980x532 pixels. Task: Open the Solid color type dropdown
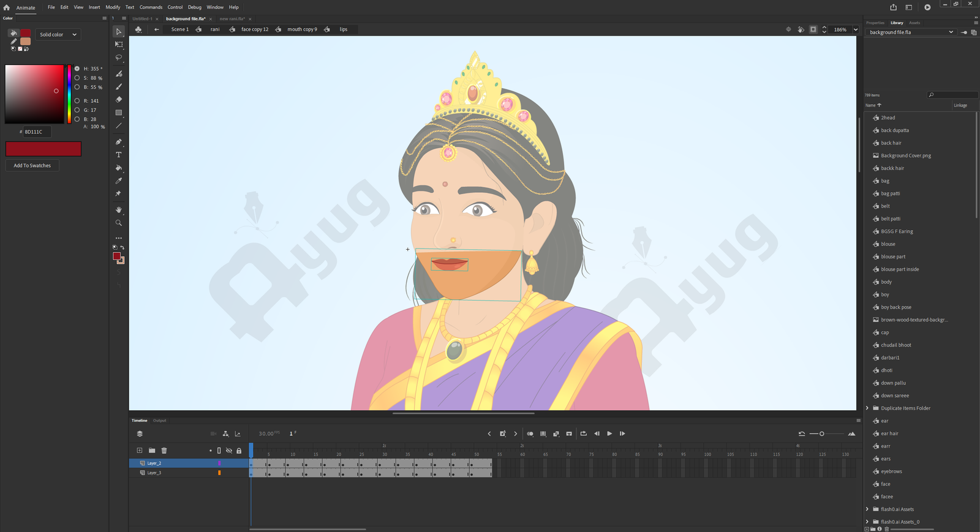[58, 34]
